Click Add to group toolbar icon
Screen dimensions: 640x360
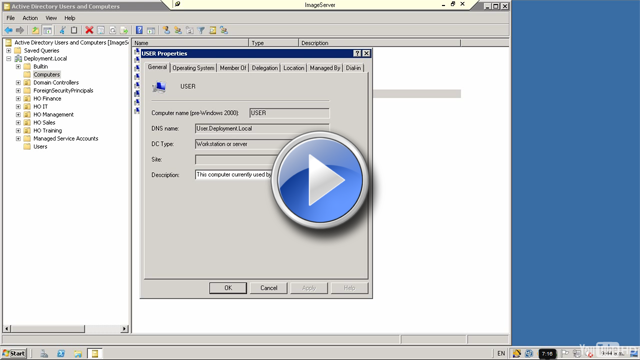[x=224, y=30]
